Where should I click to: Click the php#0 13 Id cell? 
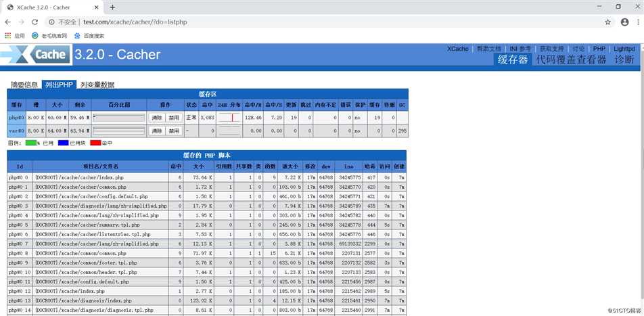20,300
